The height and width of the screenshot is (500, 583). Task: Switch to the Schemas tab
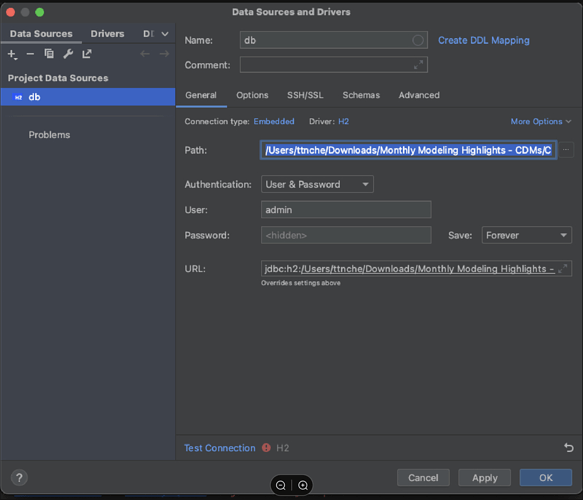(361, 95)
